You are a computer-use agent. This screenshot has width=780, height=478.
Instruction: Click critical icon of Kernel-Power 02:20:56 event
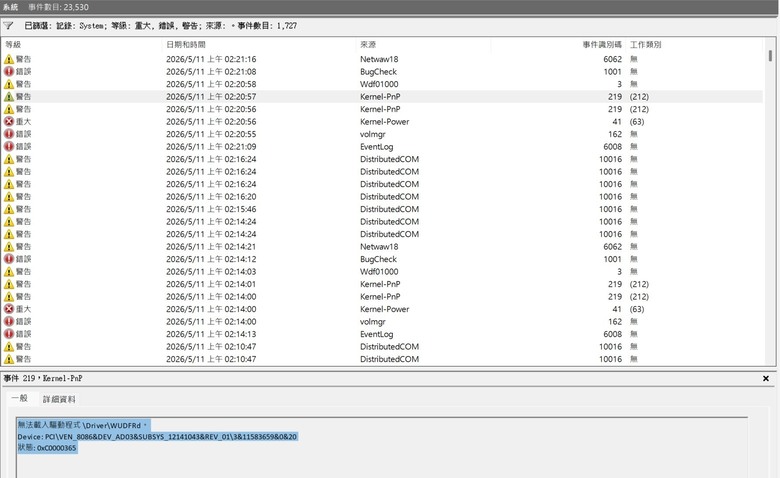[9, 121]
